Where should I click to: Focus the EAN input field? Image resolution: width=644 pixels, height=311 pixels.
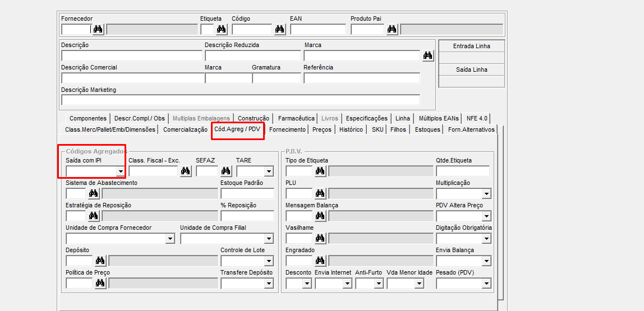(x=318, y=29)
